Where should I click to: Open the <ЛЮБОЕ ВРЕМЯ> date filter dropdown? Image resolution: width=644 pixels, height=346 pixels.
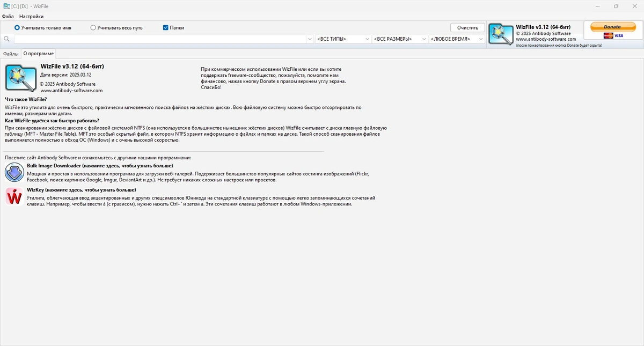coord(457,39)
